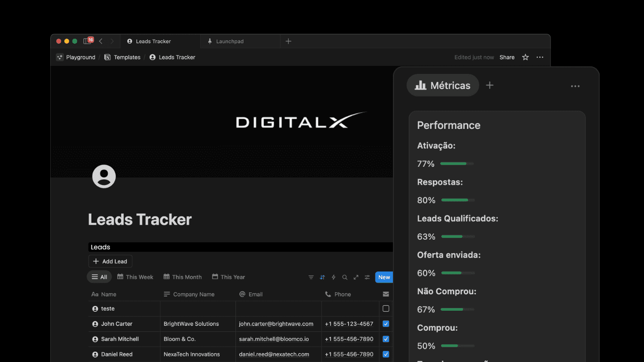
Task: Click the Ativação 77% progress bar
Action: 457,163
